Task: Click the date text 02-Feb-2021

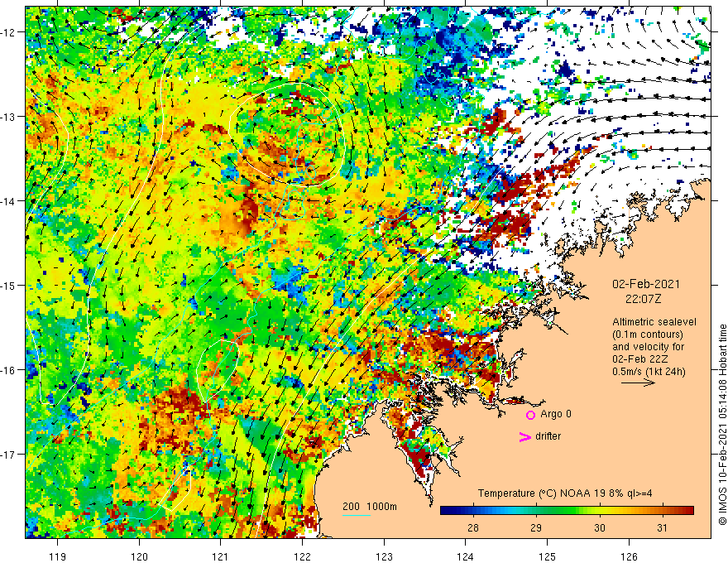Action: click(646, 284)
